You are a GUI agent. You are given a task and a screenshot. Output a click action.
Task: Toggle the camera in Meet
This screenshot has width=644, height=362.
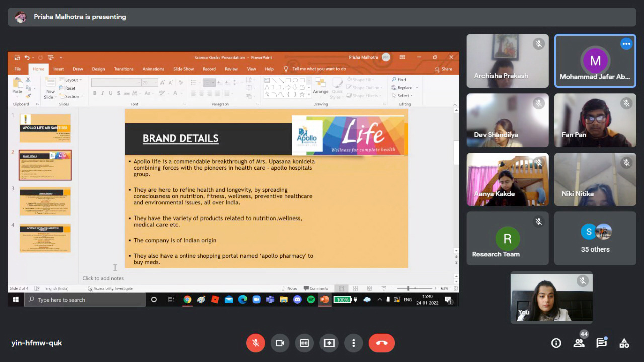pos(280,343)
